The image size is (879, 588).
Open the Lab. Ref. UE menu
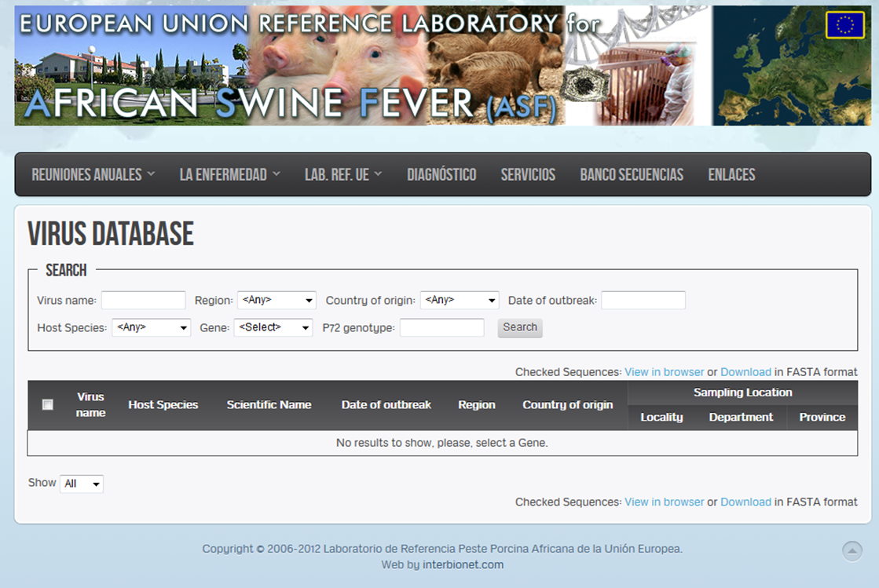click(x=343, y=175)
